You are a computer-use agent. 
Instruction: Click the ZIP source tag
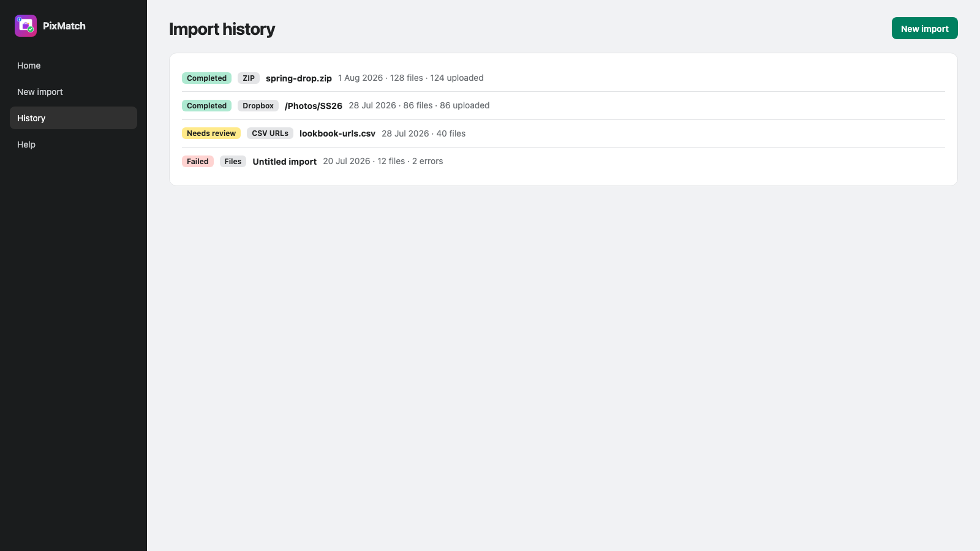[x=249, y=78]
